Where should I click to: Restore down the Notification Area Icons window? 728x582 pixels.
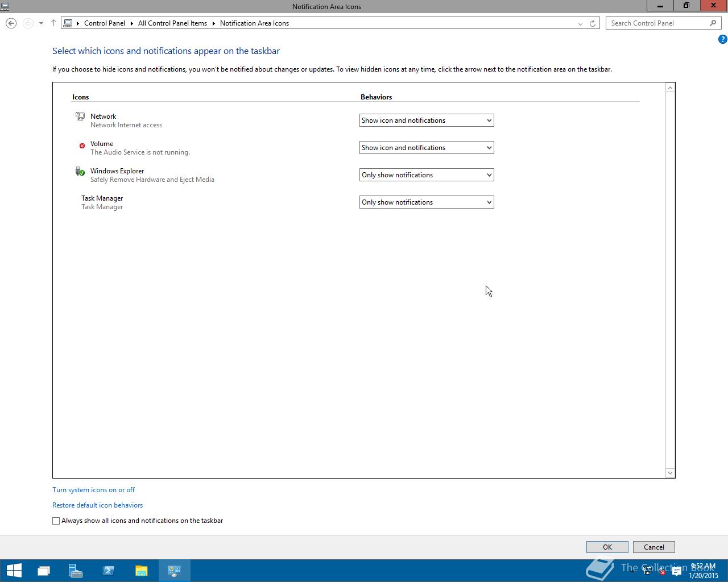click(x=686, y=6)
